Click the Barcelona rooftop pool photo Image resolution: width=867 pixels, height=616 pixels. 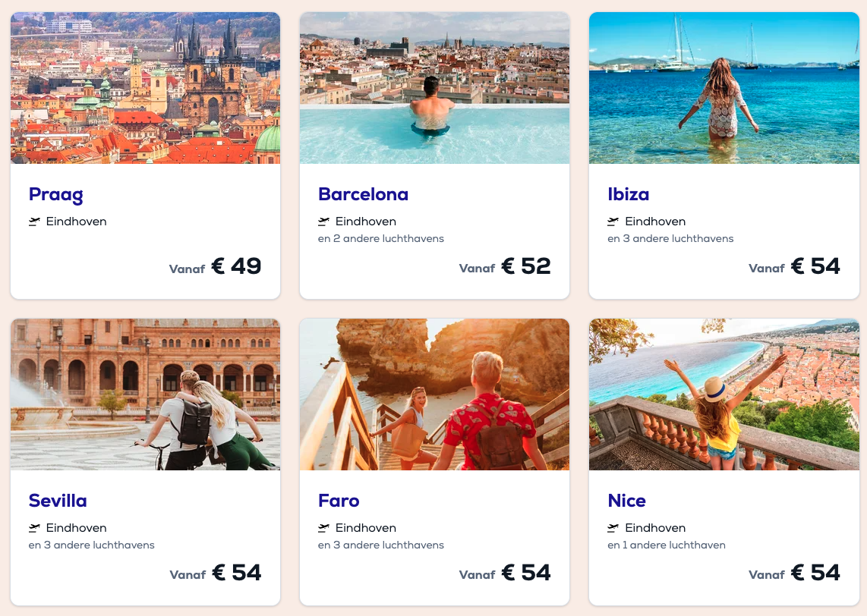434,88
